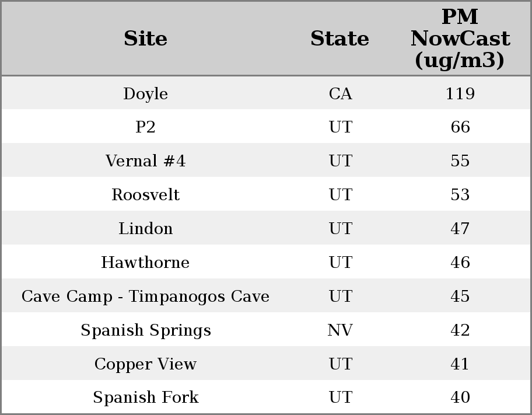Click the Vernal #4 site name
The width and height of the screenshot is (532, 415).
point(145,161)
